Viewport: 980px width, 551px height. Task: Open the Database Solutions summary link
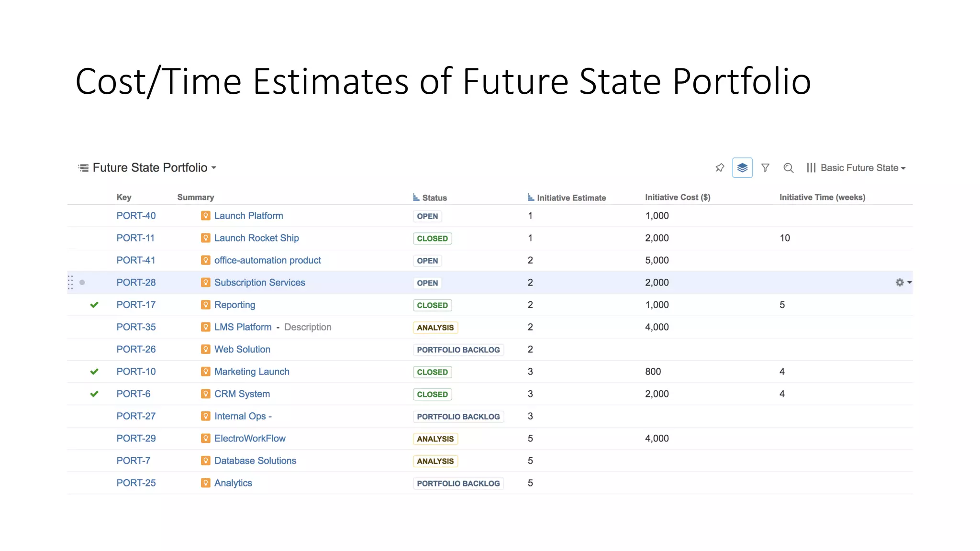(x=255, y=461)
